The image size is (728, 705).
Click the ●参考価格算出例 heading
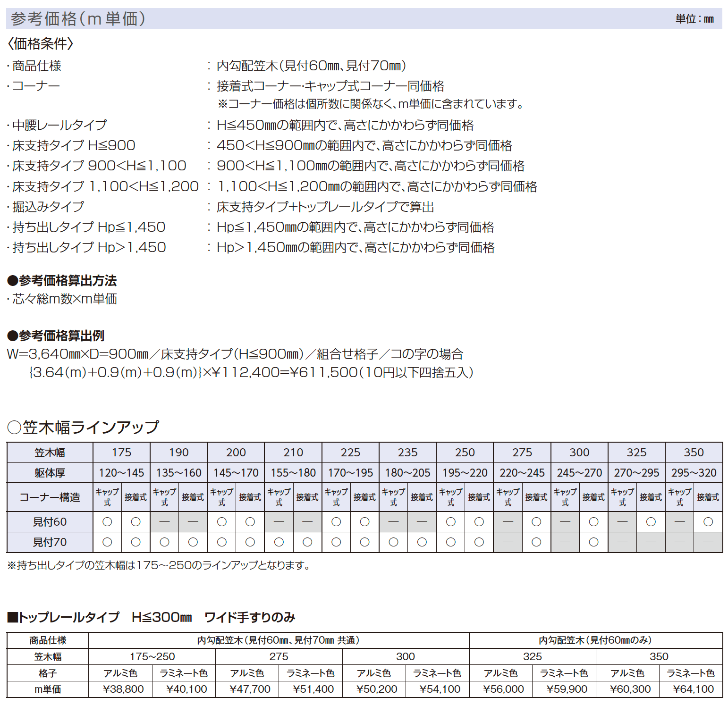(x=56, y=336)
